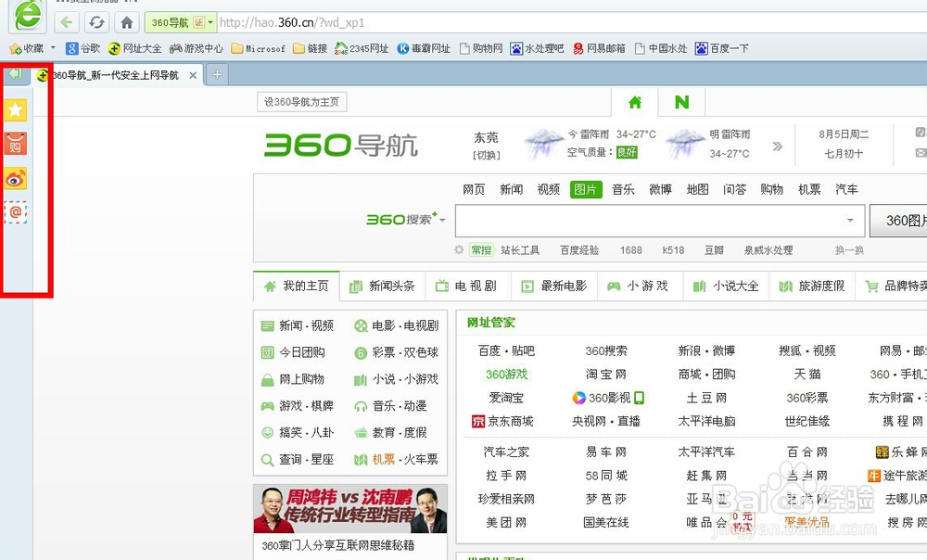The width and height of the screenshot is (927, 560).
Task: Open the Microsof bookmark folder
Action: click(259, 48)
